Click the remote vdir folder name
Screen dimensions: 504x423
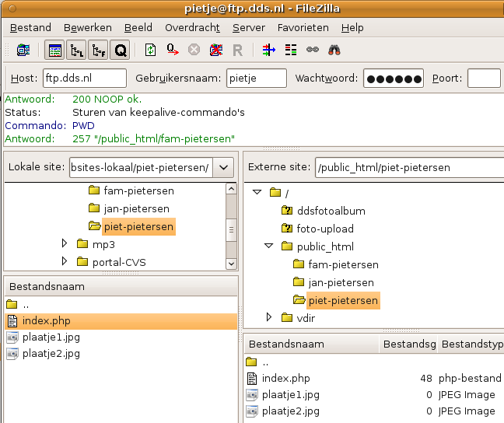pos(306,318)
